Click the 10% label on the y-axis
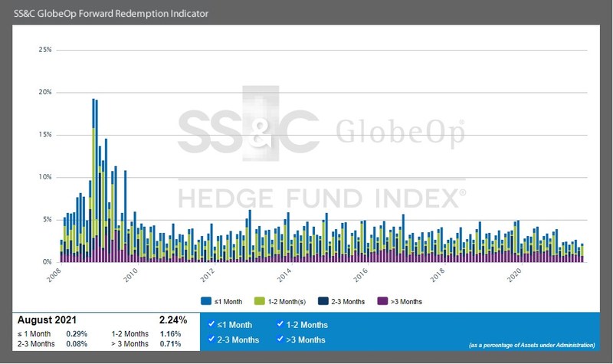Viewport: 613px width, 364px height. pos(44,177)
